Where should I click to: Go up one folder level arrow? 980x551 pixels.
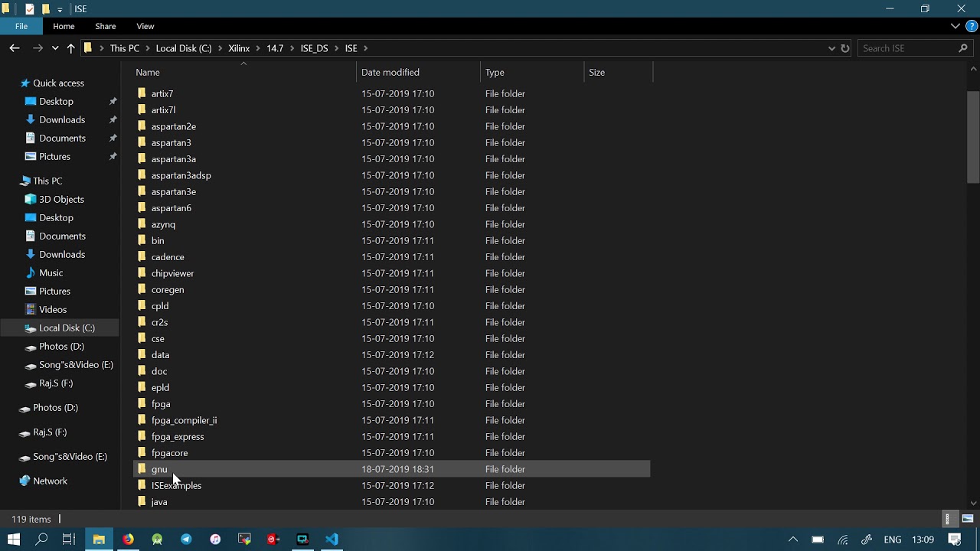pos(71,48)
